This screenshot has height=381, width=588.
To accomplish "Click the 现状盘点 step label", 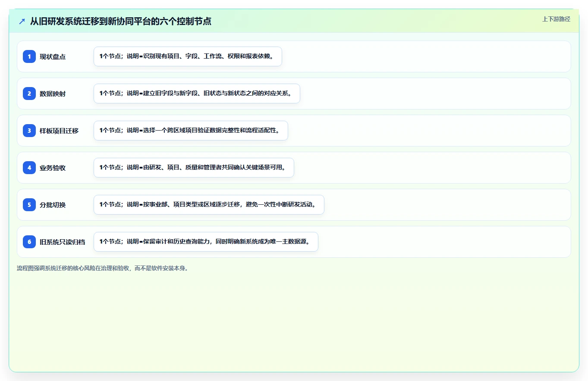I will 53,57.
